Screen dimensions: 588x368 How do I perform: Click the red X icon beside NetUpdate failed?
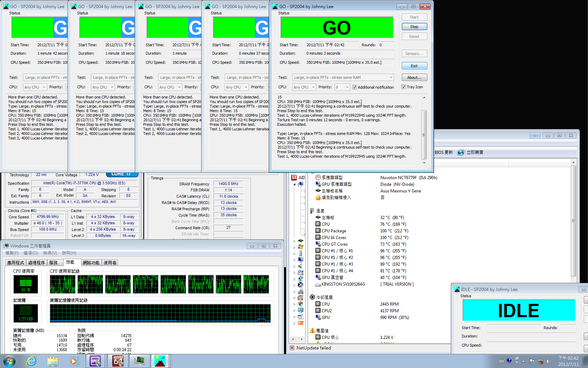click(x=292, y=348)
